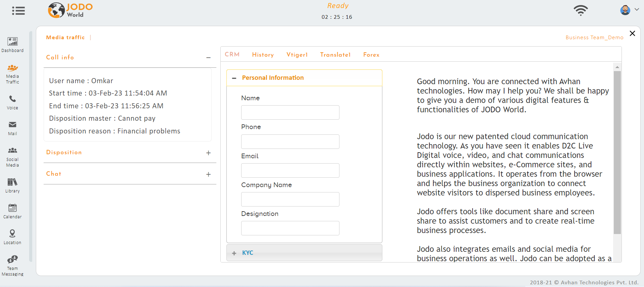Click the Designation input field
Viewport: 644px width, 287px height.
coord(290,228)
